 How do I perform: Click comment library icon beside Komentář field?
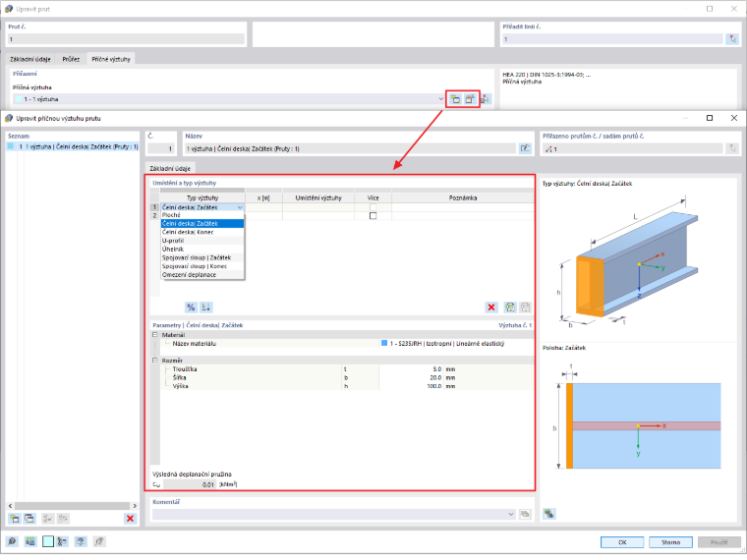pos(525,514)
